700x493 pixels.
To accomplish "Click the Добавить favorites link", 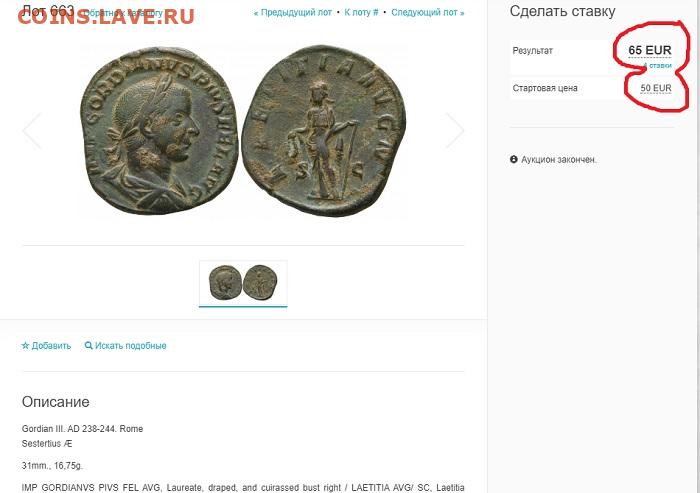I will pyautogui.click(x=46, y=346).
